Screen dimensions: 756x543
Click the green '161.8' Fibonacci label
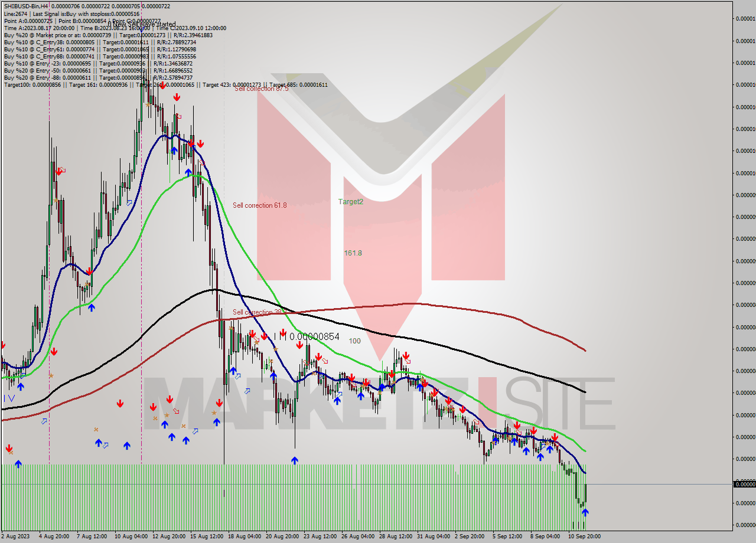tap(353, 253)
